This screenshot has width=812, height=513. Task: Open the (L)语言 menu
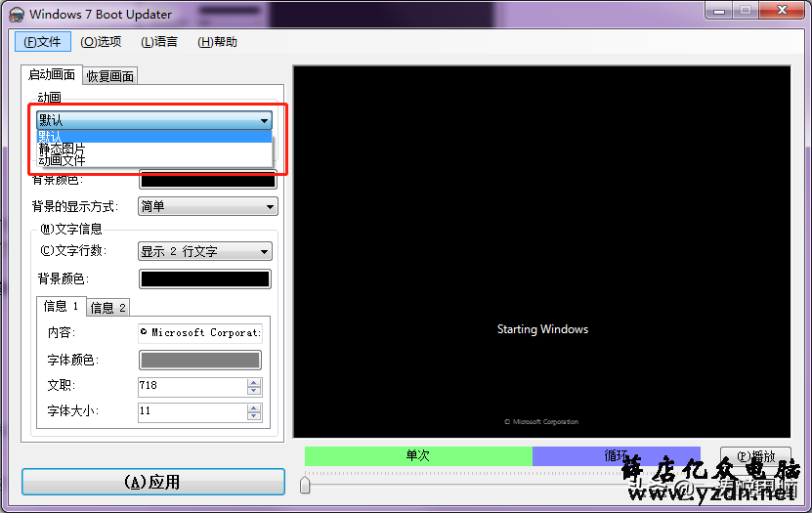[x=159, y=42]
